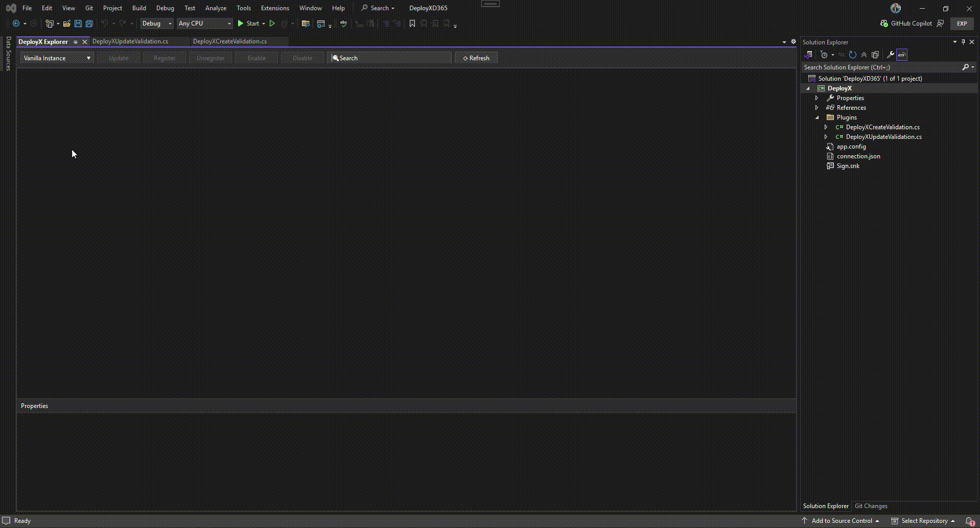Click the Refresh button in DeployX Explorer
Screen dimensions: 980x528
tap(476, 58)
